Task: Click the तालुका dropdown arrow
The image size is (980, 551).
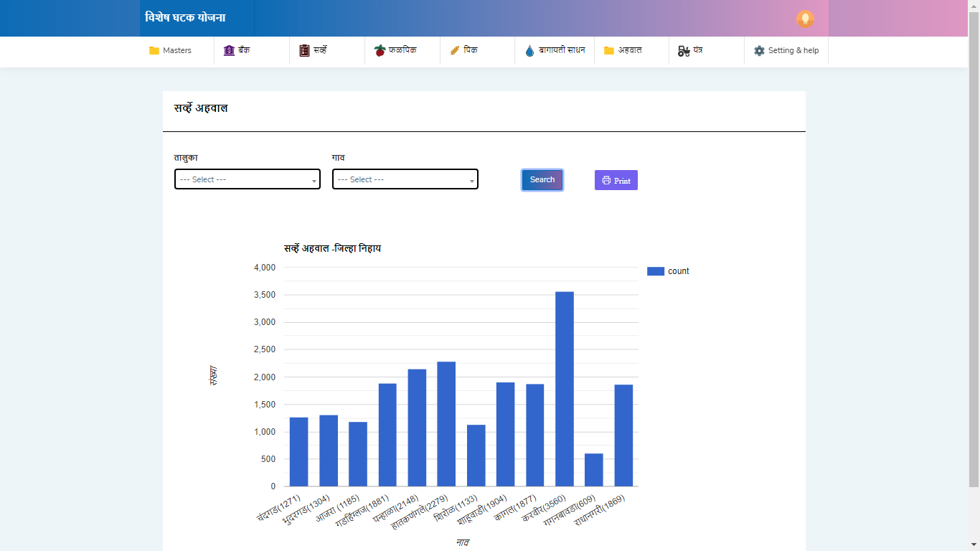Action: [x=314, y=182]
